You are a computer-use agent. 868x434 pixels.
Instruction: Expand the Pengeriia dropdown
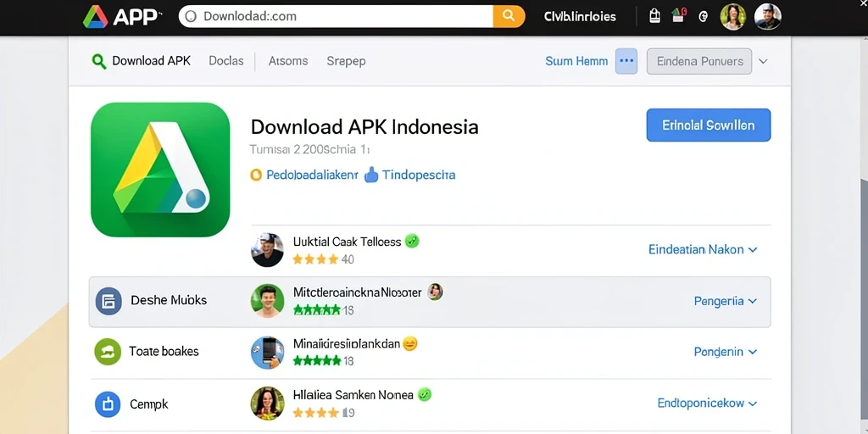(x=726, y=301)
